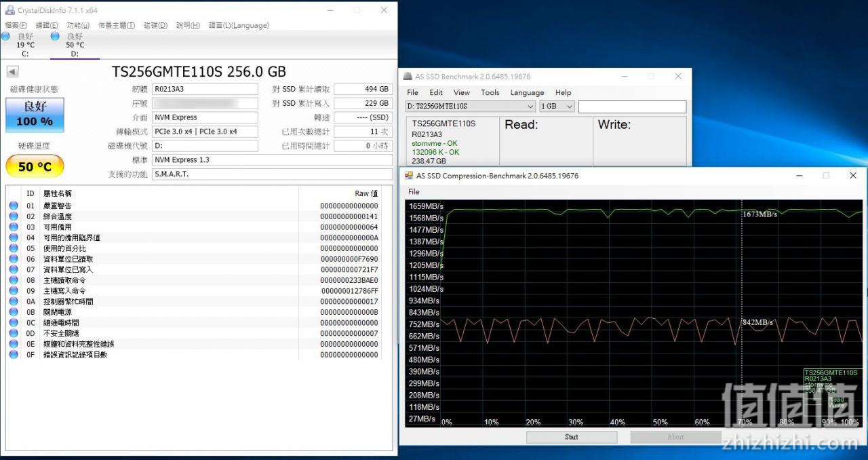
Task: Click raw value 00000012786FF
Action: pyautogui.click(x=349, y=291)
